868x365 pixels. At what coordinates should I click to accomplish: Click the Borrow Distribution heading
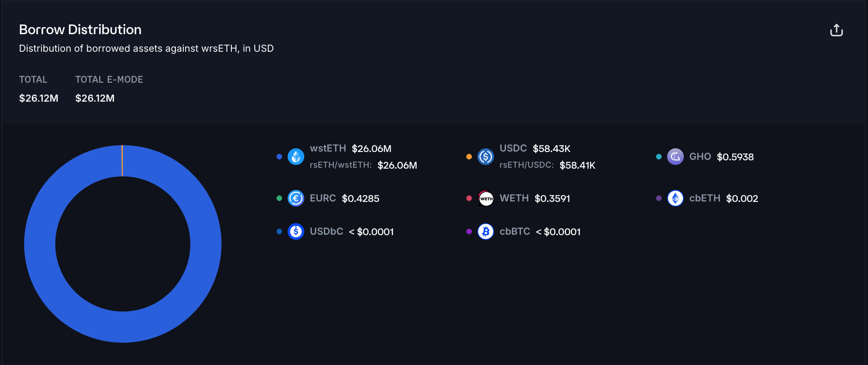[80, 30]
